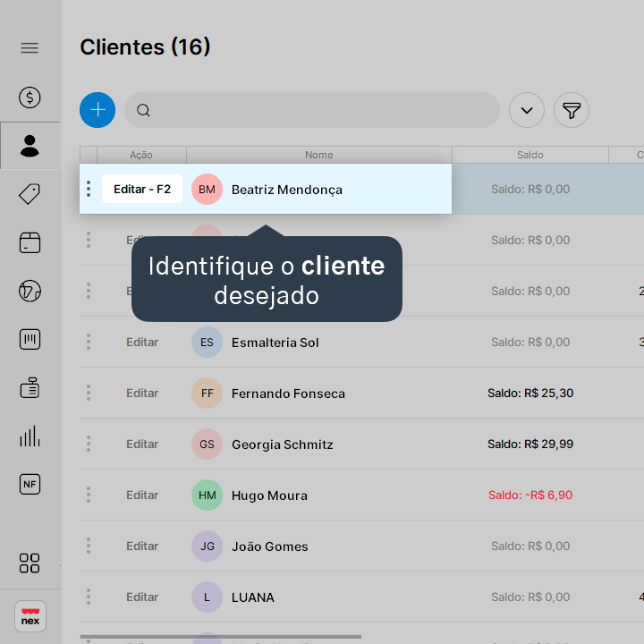Click the FF avatar of Fernando Fonseca

pyautogui.click(x=207, y=393)
